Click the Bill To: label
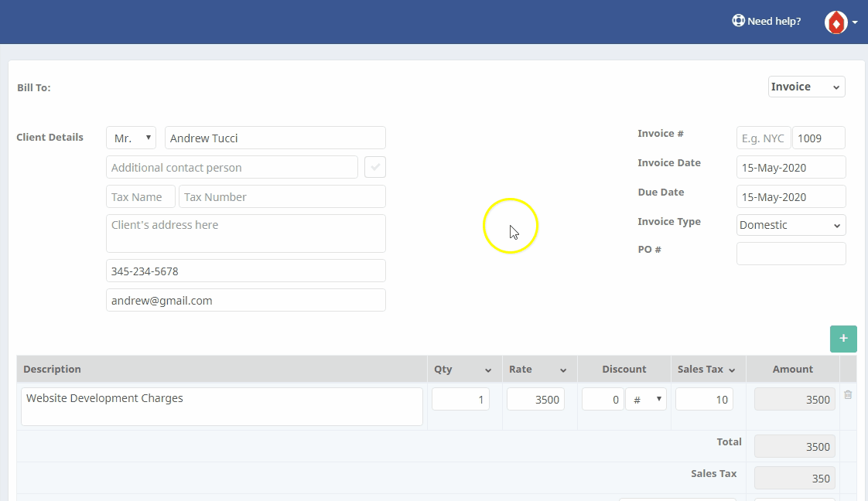 point(34,87)
